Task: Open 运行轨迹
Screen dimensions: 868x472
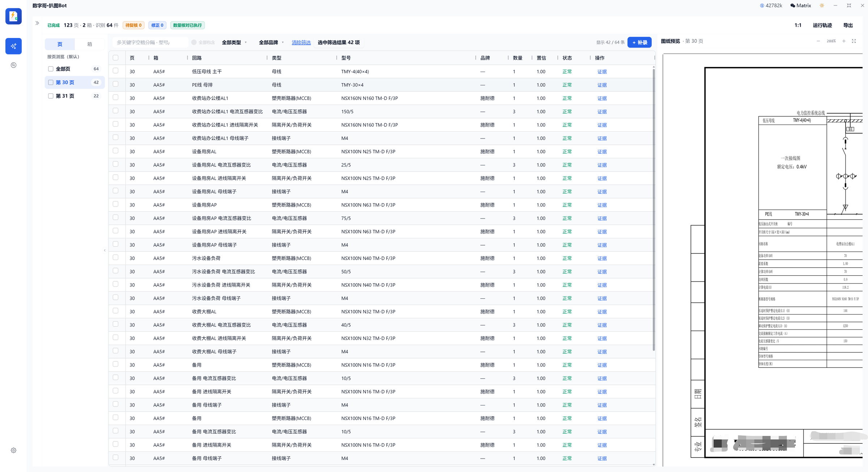Action: coord(822,25)
